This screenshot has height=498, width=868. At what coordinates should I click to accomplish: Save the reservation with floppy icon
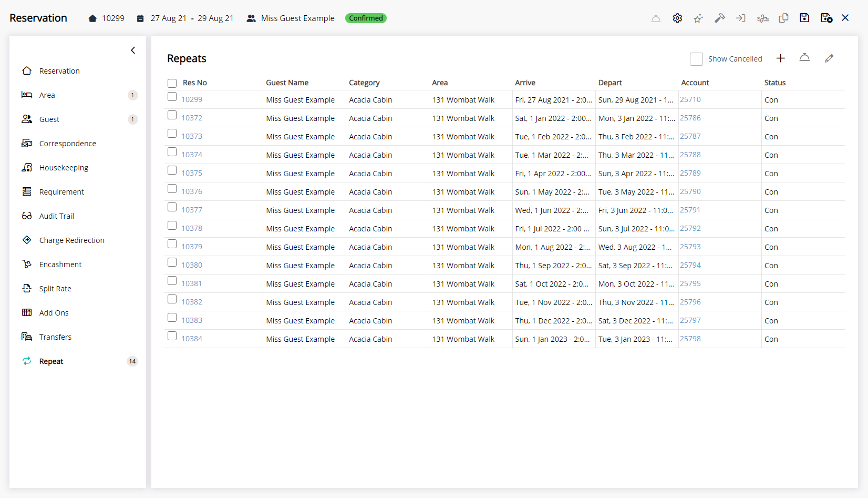[804, 18]
